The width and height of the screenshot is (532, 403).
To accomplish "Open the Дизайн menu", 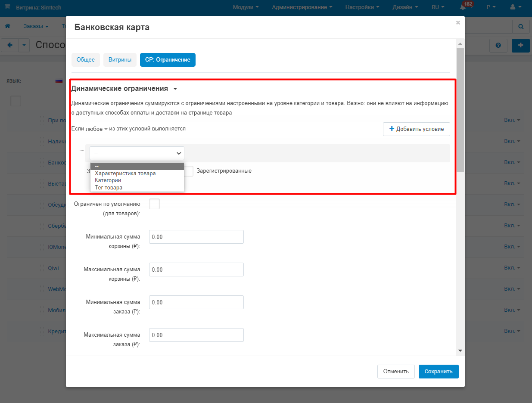I will click(405, 7).
